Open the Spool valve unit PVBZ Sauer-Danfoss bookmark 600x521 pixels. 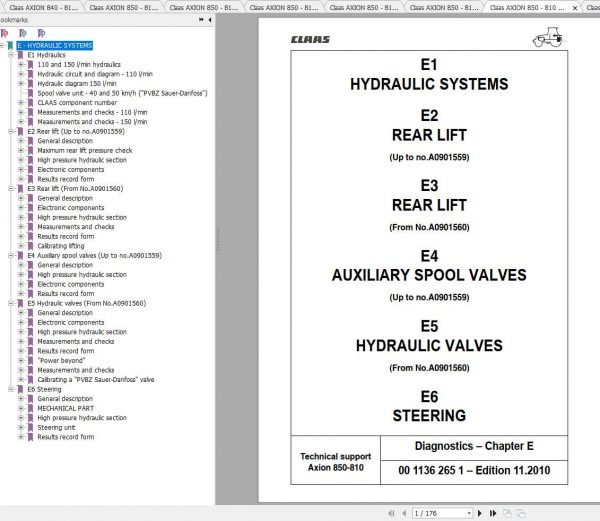click(122, 93)
